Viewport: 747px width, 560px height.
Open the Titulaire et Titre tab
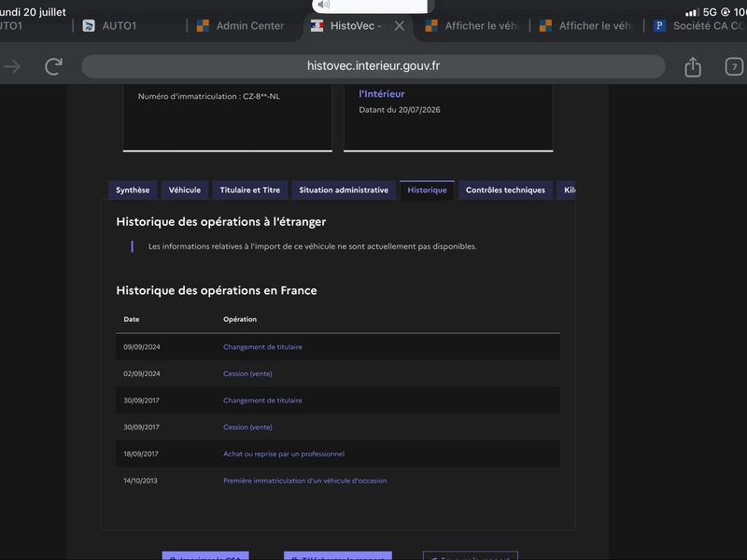(249, 190)
